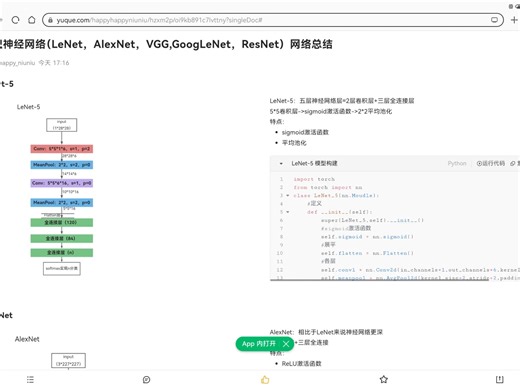Click the red Conv 5*5*1*6 block
520x390 pixels.
pyautogui.click(x=62, y=149)
